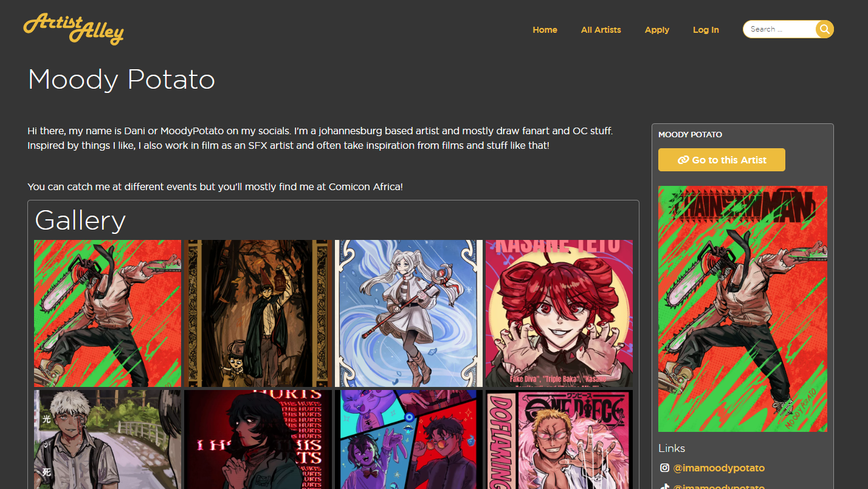Open the red 'This Hurts' artwork
This screenshot has height=489, width=868.
click(258, 439)
